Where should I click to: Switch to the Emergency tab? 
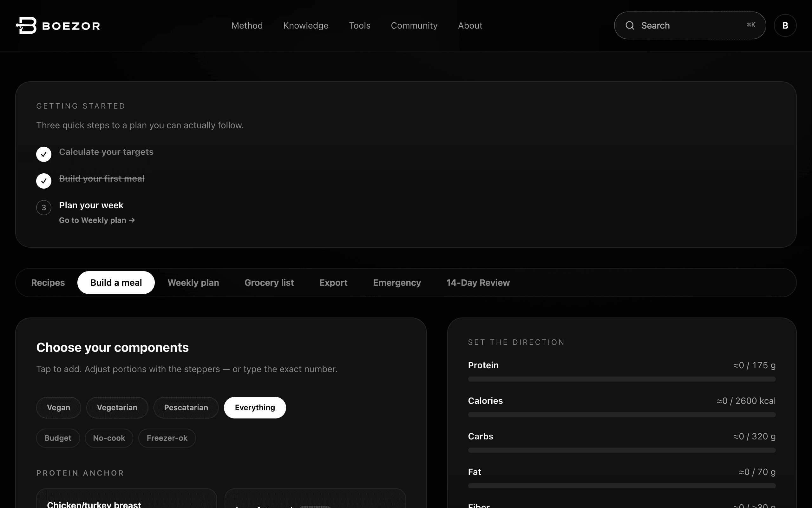[x=397, y=283]
